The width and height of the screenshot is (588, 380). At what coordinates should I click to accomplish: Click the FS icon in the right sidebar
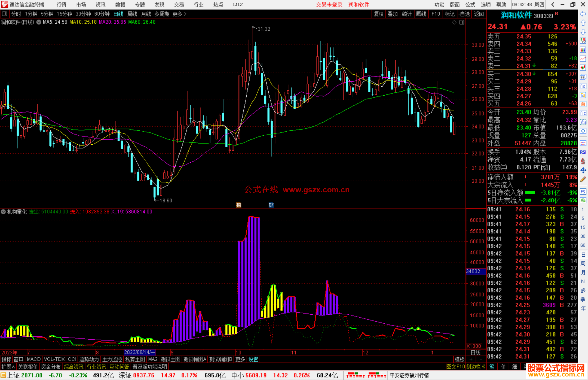583,191
